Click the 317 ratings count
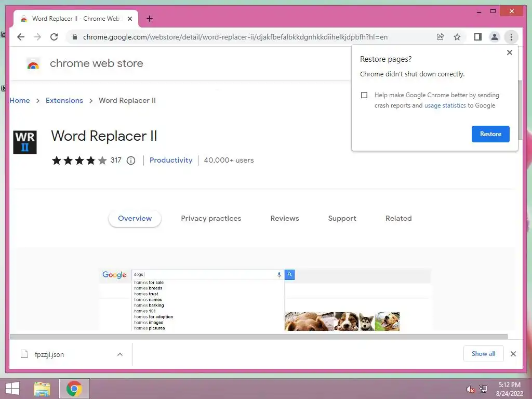 (116, 160)
